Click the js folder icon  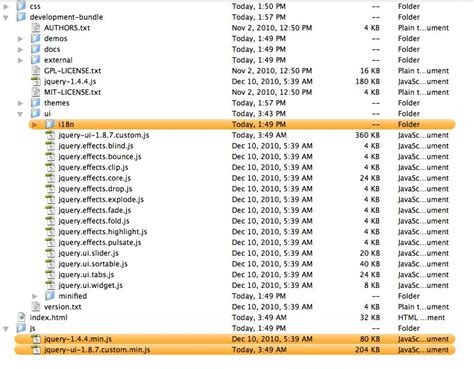pos(21,328)
